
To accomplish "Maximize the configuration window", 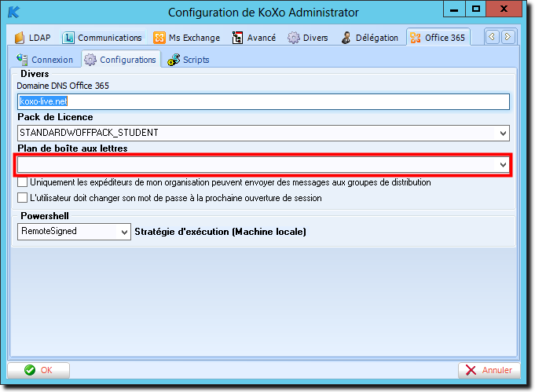I will click(x=475, y=9).
